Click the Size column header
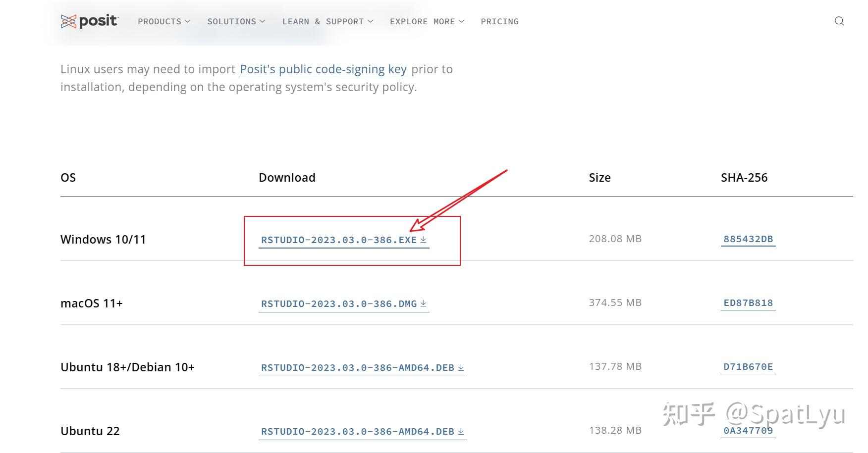This screenshot has width=868, height=453. tap(599, 178)
